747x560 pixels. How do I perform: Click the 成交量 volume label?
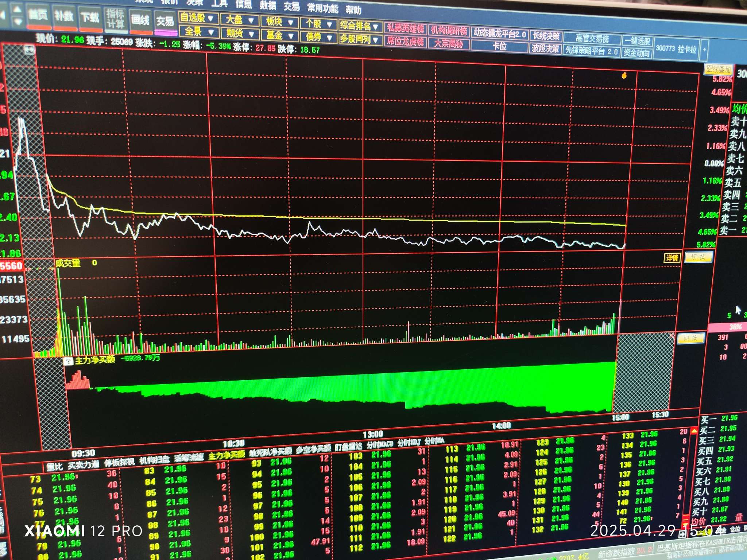point(68,263)
